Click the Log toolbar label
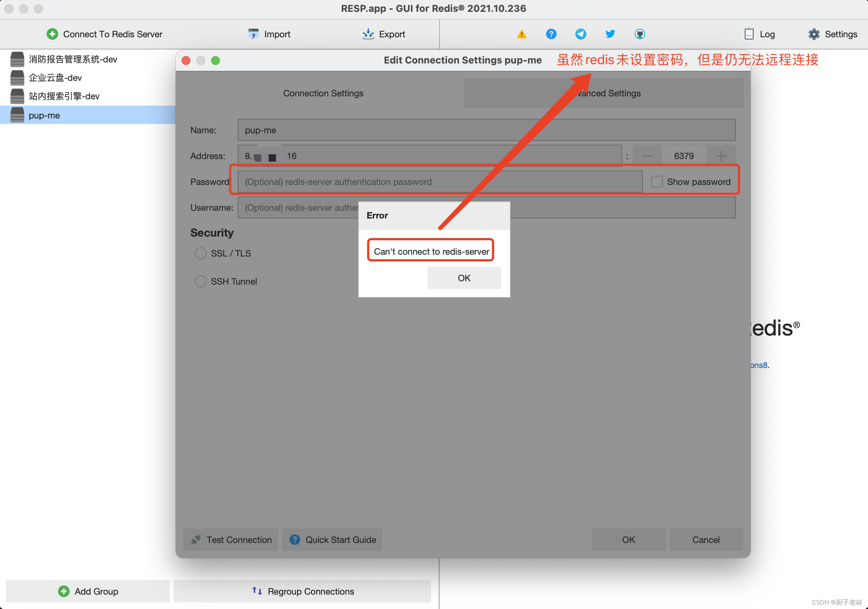868x609 pixels. [767, 34]
